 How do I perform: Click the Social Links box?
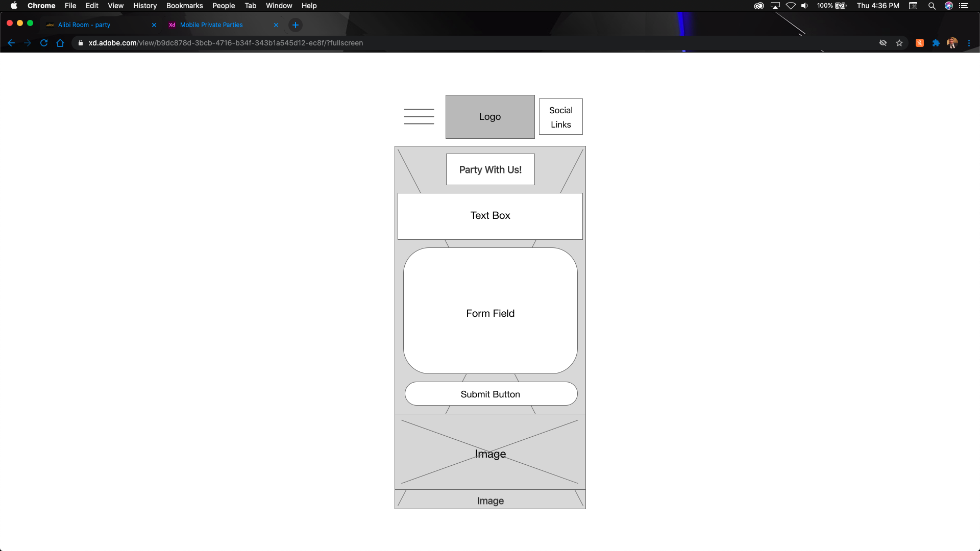(x=560, y=117)
